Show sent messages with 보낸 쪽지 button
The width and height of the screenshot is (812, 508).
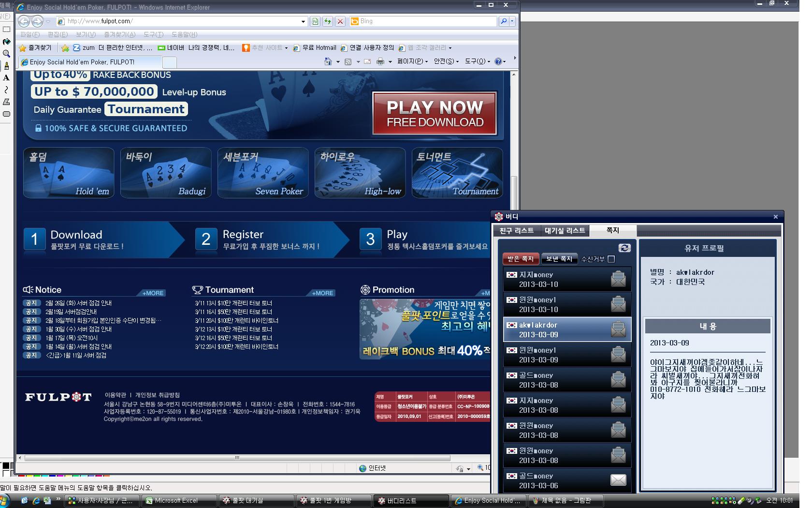coord(559,259)
